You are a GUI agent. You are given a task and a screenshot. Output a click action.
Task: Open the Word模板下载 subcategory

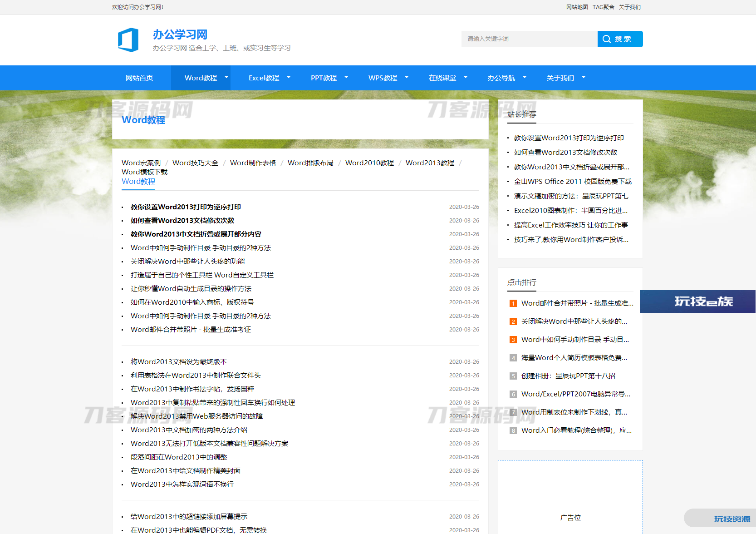click(x=145, y=172)
